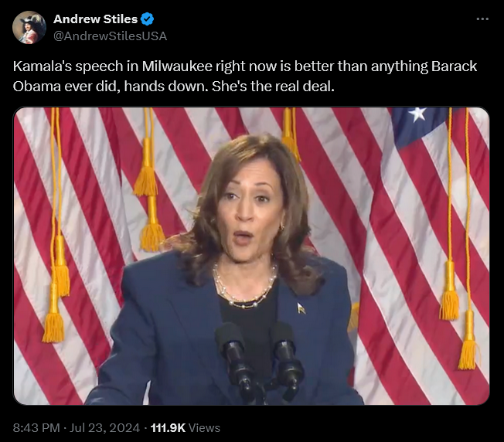The width and height of the screenshot is (504, 442).
Task: Click the word Views beside the count
Action: (204, 428)
